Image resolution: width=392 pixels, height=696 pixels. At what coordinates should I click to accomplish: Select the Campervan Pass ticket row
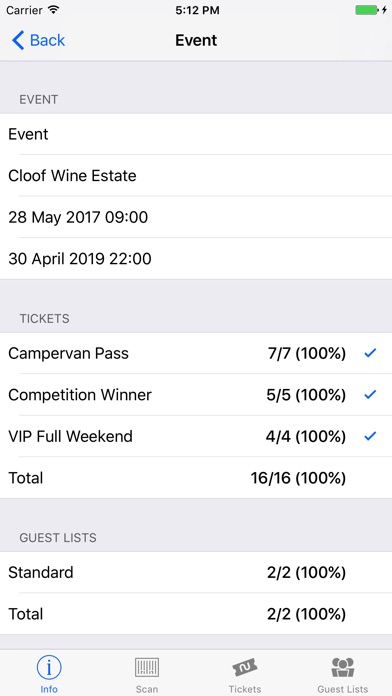196,353
